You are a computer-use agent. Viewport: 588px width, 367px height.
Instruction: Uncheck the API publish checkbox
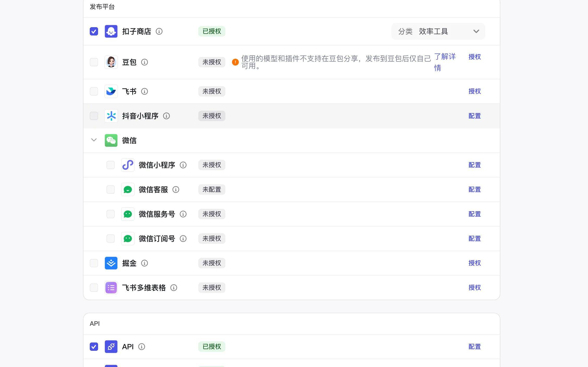coord(94,347)
